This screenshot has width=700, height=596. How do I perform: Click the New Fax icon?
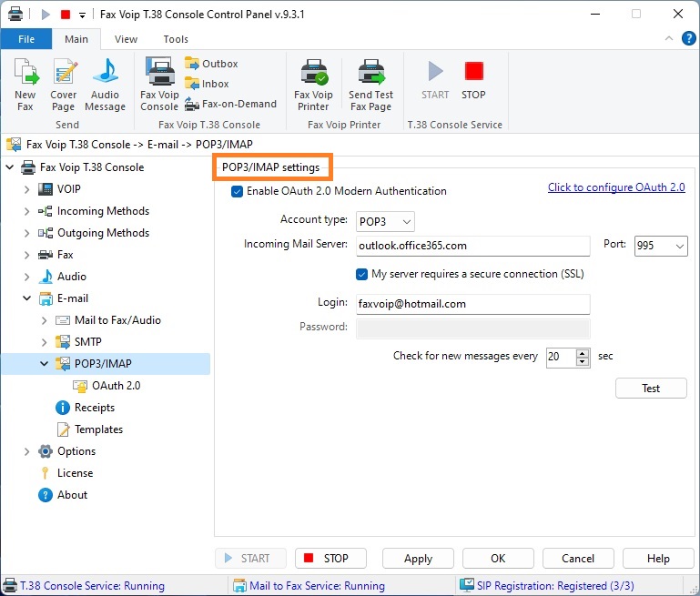25,71
